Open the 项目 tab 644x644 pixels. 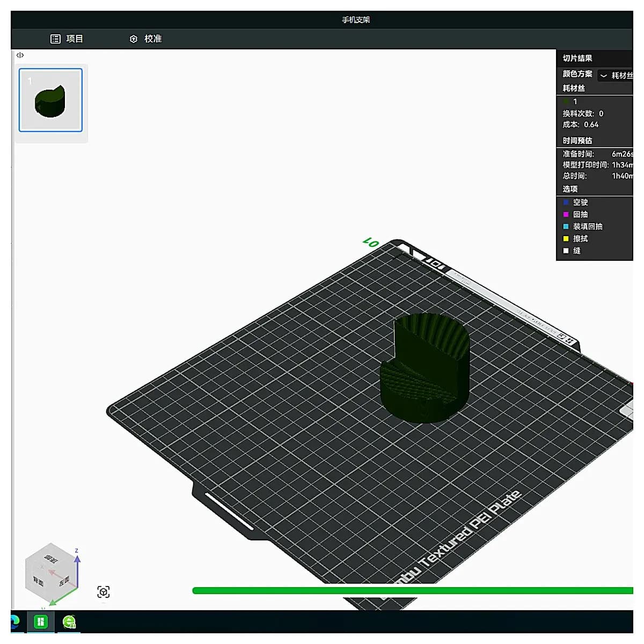(67, 39)
